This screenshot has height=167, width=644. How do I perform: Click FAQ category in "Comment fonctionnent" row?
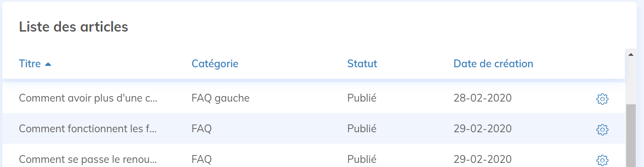(202, 129)
